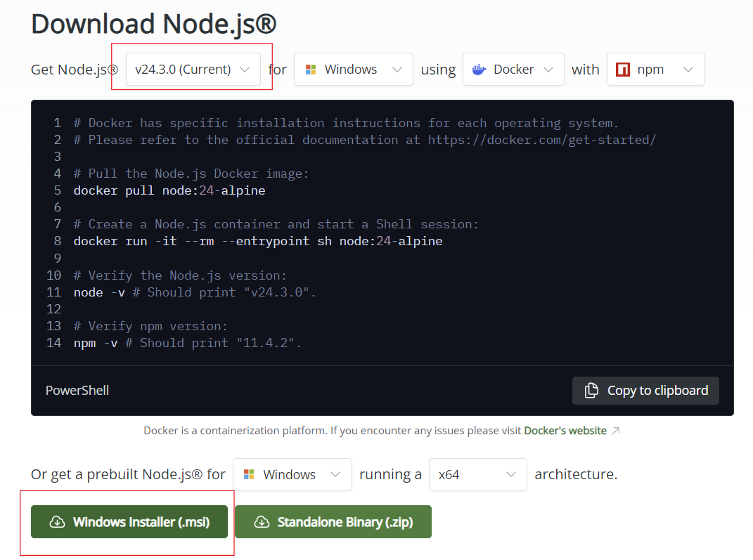Click the external link arrow after Docker's website
Screen dimensions: 753x560
coord(616,431)
